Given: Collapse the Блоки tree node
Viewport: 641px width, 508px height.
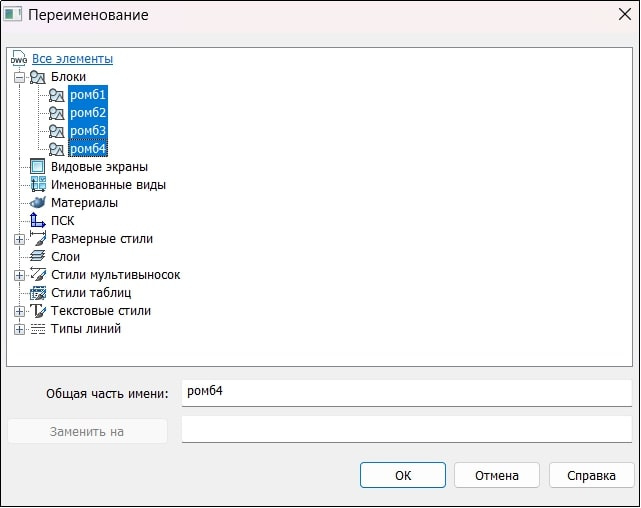Looking at the screenshot, I should pos(19,77).
